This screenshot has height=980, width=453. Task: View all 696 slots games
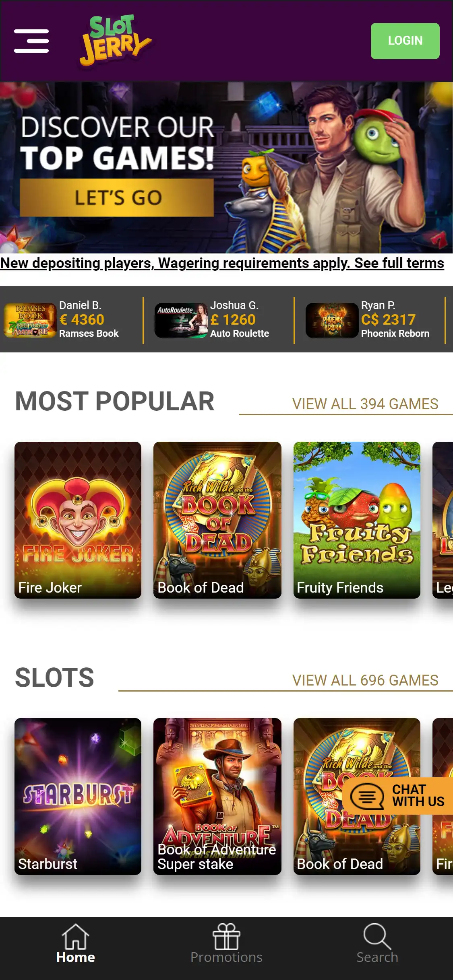[365, 680]
